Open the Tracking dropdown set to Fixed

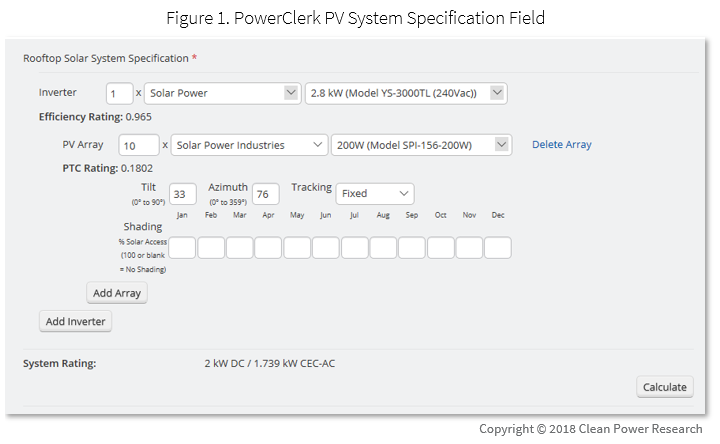click(375, 193)
